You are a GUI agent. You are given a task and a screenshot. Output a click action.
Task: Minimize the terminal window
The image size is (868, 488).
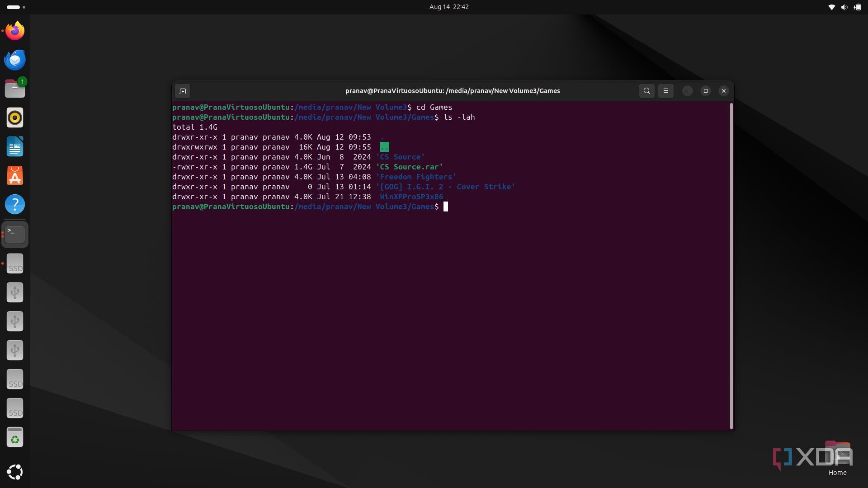pos(688,91)
